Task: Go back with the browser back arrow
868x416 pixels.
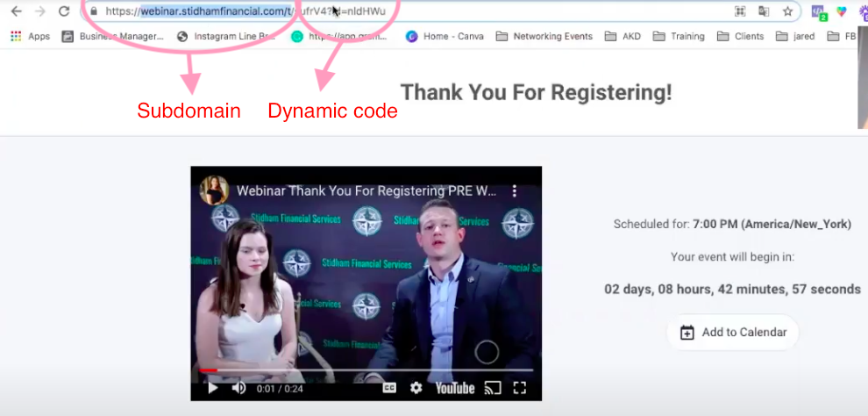Action: 17,11
